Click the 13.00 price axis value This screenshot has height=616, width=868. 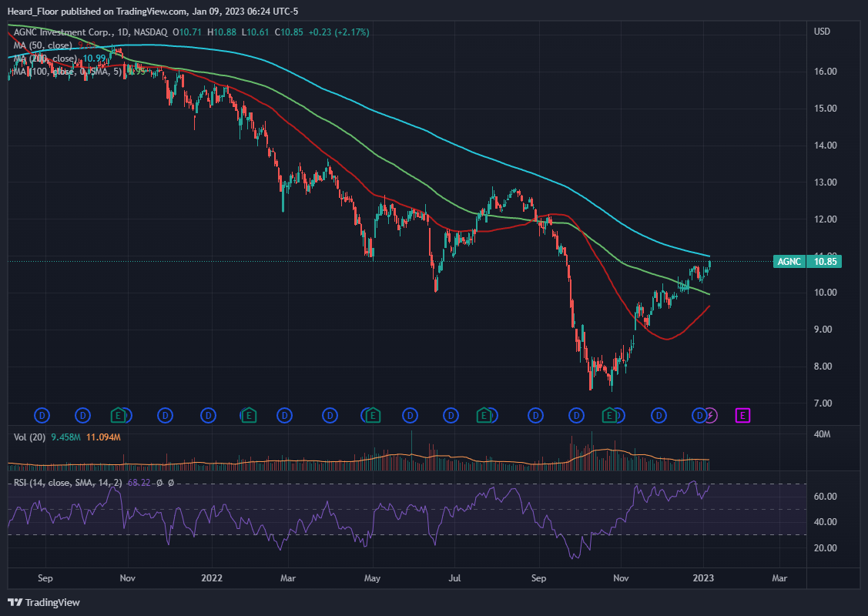pyautogui.click(x=825, y=182)
